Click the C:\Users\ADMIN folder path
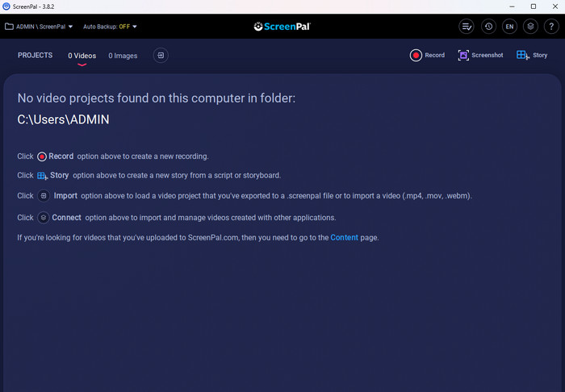The width and height of the screenshot is (565, 392). pyautogui.click(x=63, y=119)
